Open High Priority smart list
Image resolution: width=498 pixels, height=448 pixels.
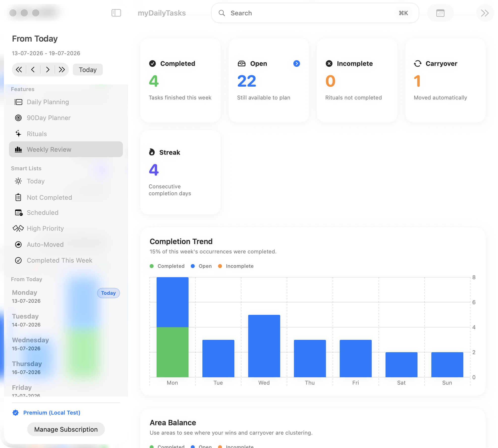pos(66,228)
